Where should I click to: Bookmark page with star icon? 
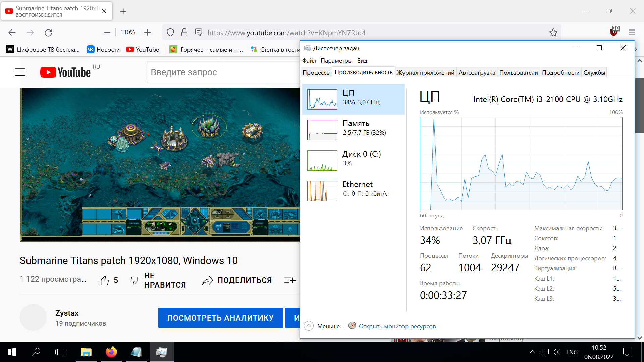click(553, 33)
